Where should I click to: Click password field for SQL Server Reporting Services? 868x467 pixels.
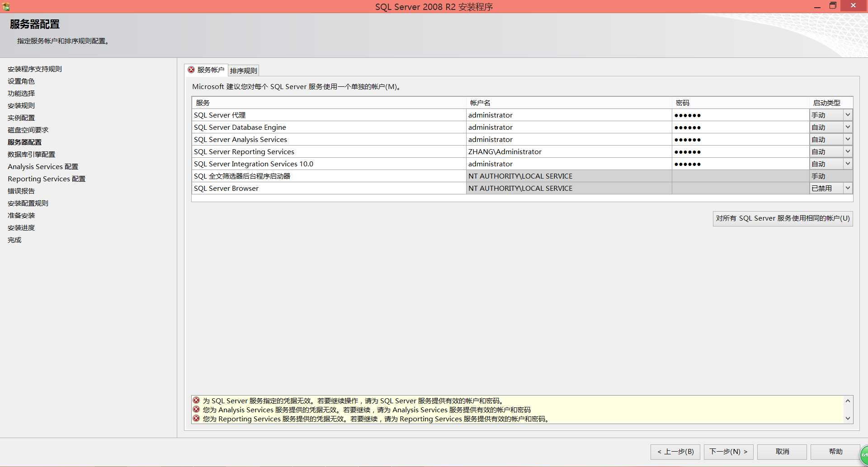pyautogui.click(x=741, y=151)
